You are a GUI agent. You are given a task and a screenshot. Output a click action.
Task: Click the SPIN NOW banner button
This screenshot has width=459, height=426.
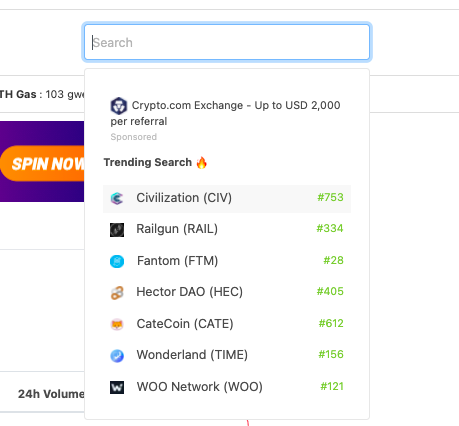[43, 163]
